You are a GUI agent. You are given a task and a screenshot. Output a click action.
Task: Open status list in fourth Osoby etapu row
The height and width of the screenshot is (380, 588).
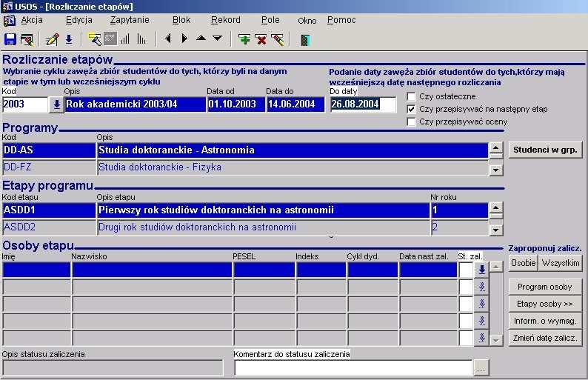point(482,321)
